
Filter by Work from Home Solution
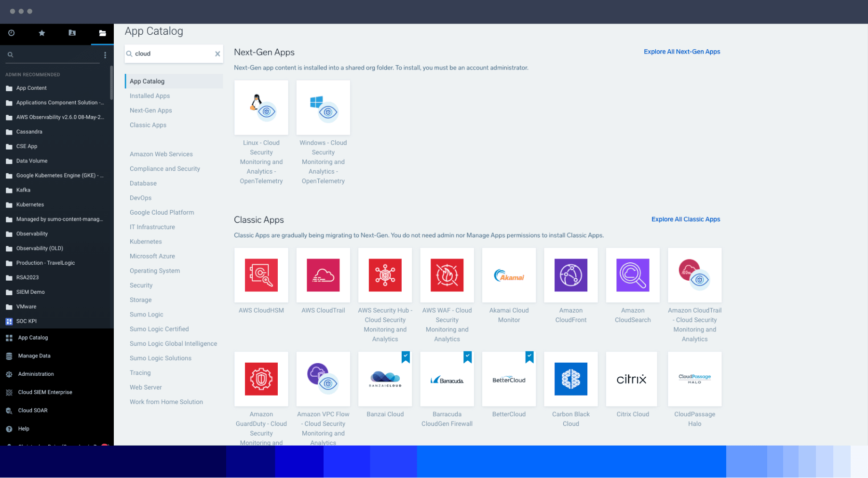(166, 402)
